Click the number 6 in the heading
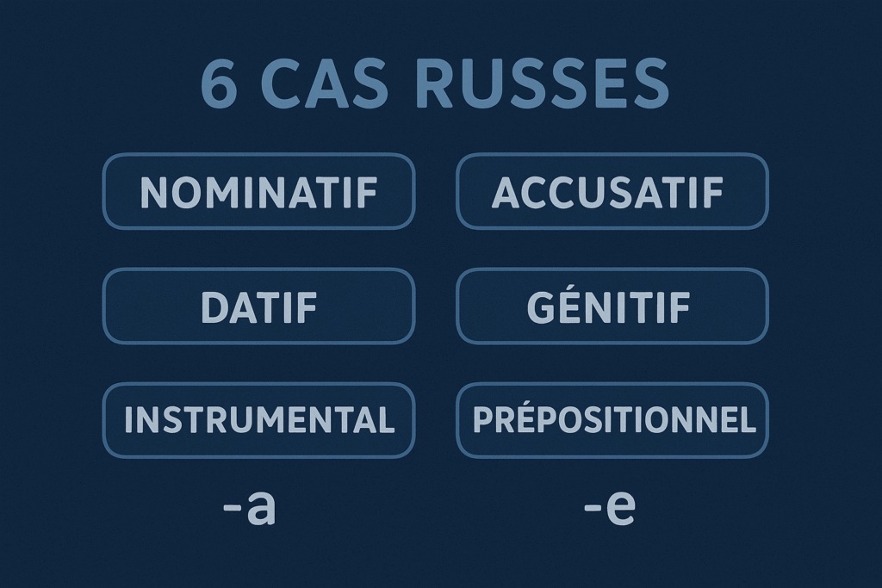This screenshot has width=882, height=588. [219, 84]
